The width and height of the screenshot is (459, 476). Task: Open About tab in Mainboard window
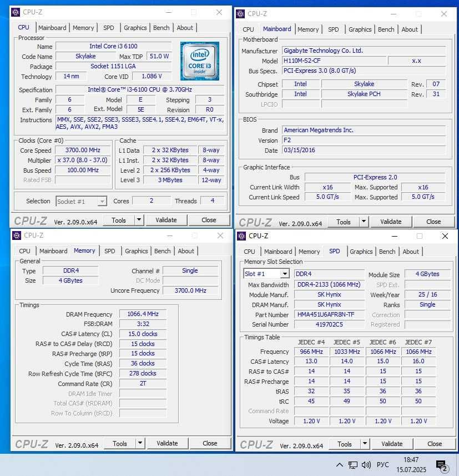click(x=410, y=29)
